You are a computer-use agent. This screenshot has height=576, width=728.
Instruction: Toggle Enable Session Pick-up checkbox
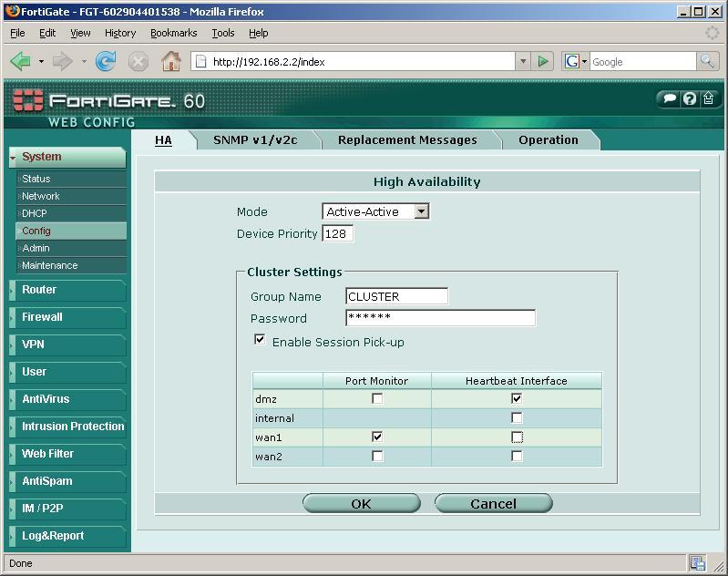coord(260,340)
